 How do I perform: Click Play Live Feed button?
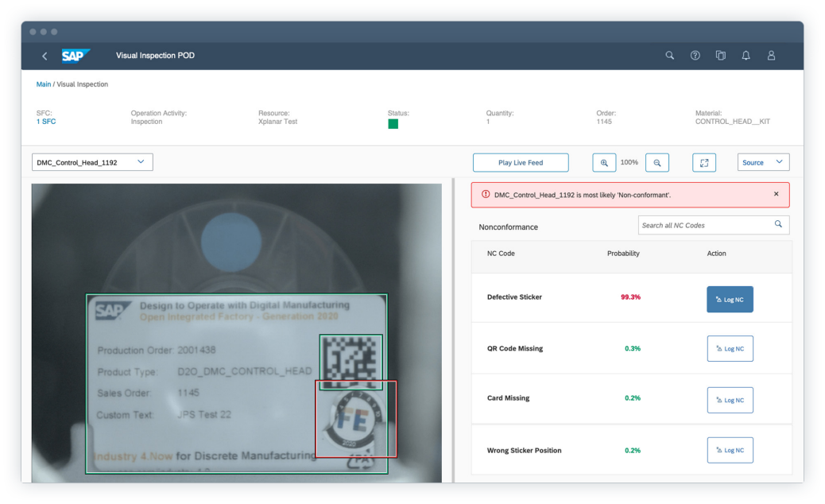[x=521, y=163]
